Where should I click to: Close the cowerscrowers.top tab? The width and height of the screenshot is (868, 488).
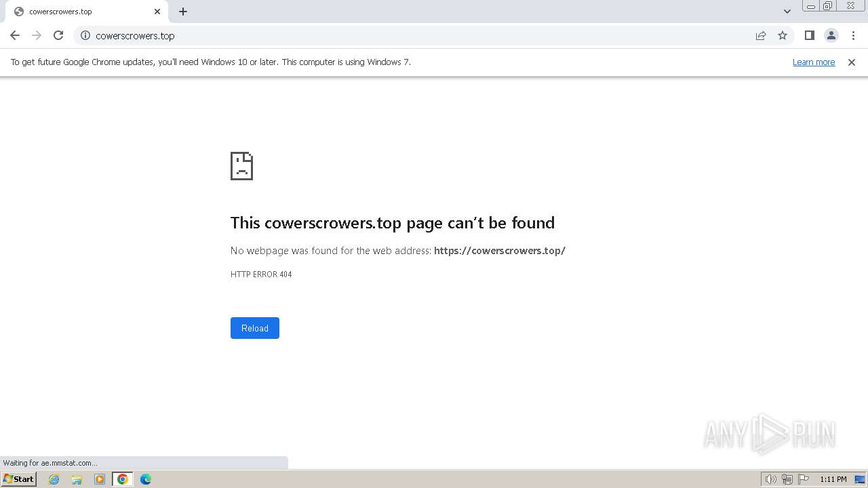pyautogui.click(x=157, y=12)
